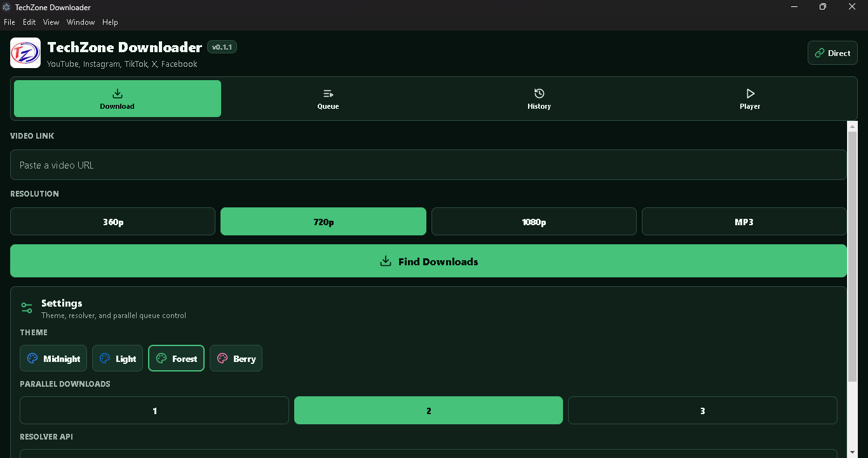Click 'Theme, resolver, and parallel queue control' text
Screen dimensions: 868x458
[x=114, y=316]
